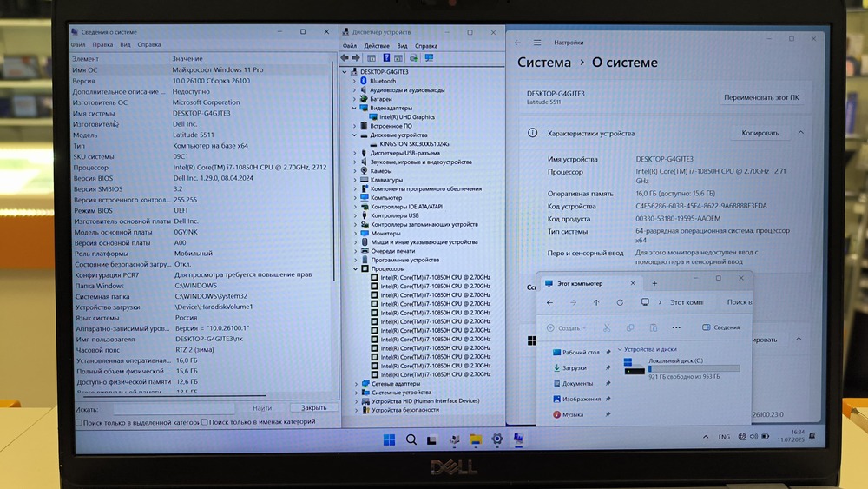868x489 pixels.
Task: Expand Bluetooth node in Device Manager
Action: pos(355,81)
